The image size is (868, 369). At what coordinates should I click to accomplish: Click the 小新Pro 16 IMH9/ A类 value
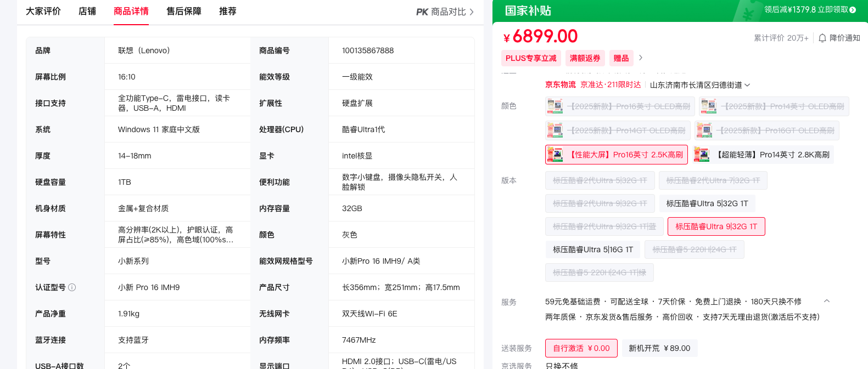(x=381, y=261)
